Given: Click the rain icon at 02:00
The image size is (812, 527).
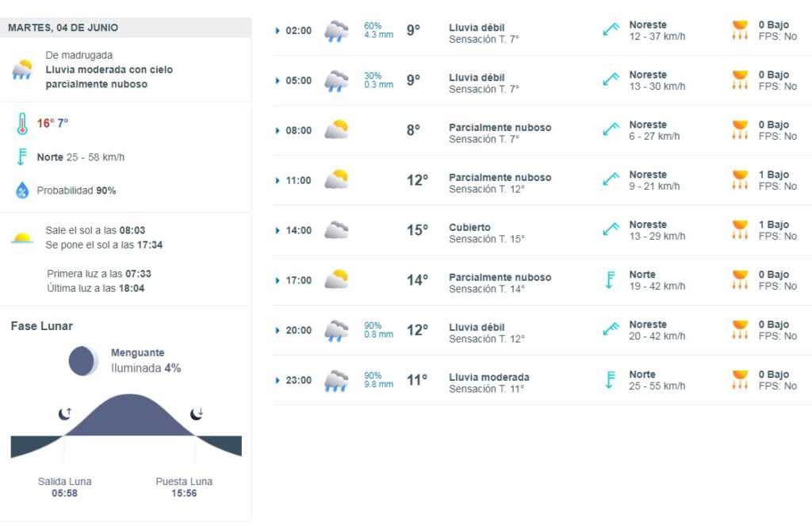Looking at the screenshot, I should pyautogui.click(x=336, y=31).
